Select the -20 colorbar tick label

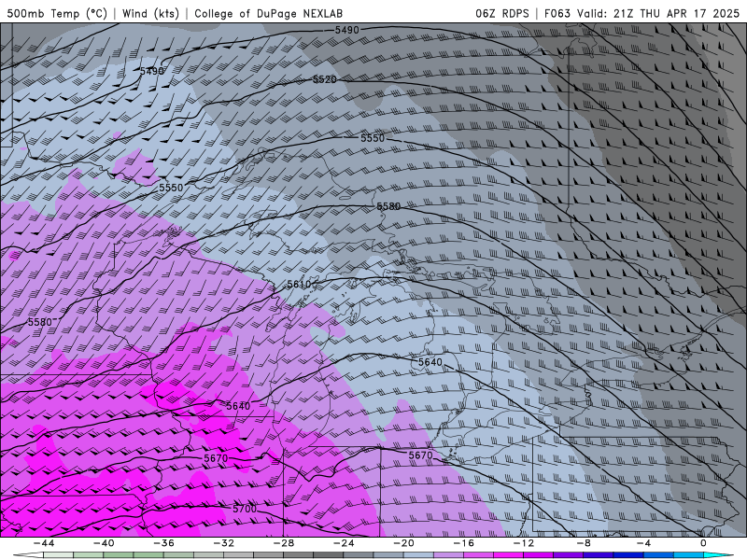(x=404, y=543)
